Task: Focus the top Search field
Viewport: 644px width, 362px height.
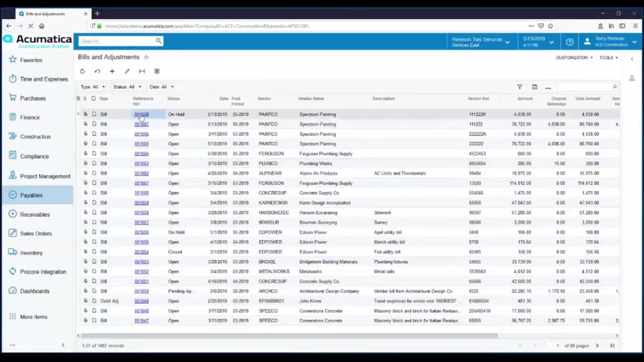Action: (x=117, y=41)
